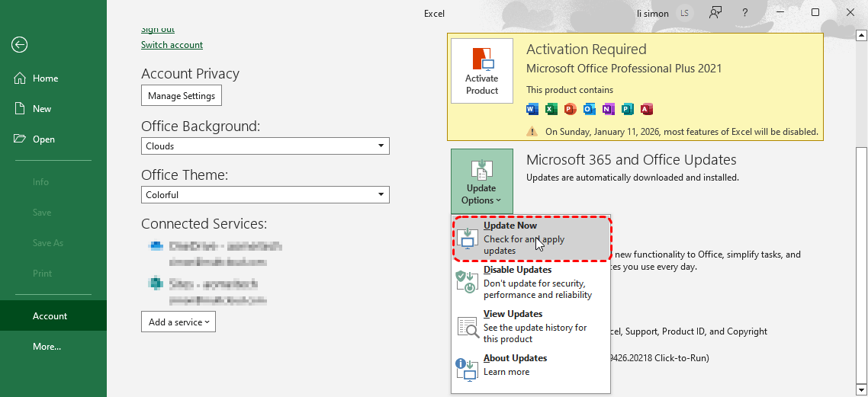Expand the Add a service dropdown
The image size is (868, 397).
[178, 322]
